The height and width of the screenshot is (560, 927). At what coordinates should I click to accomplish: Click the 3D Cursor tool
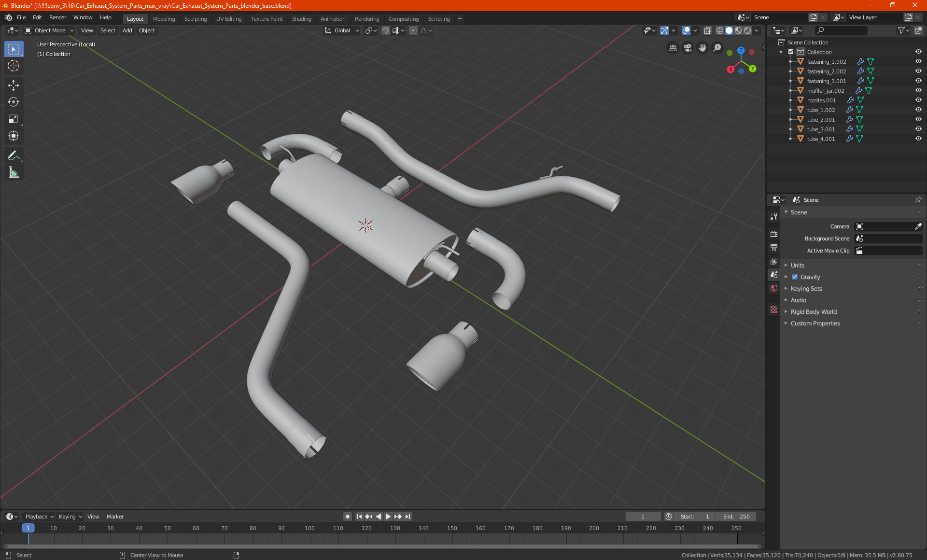[14, 66]
